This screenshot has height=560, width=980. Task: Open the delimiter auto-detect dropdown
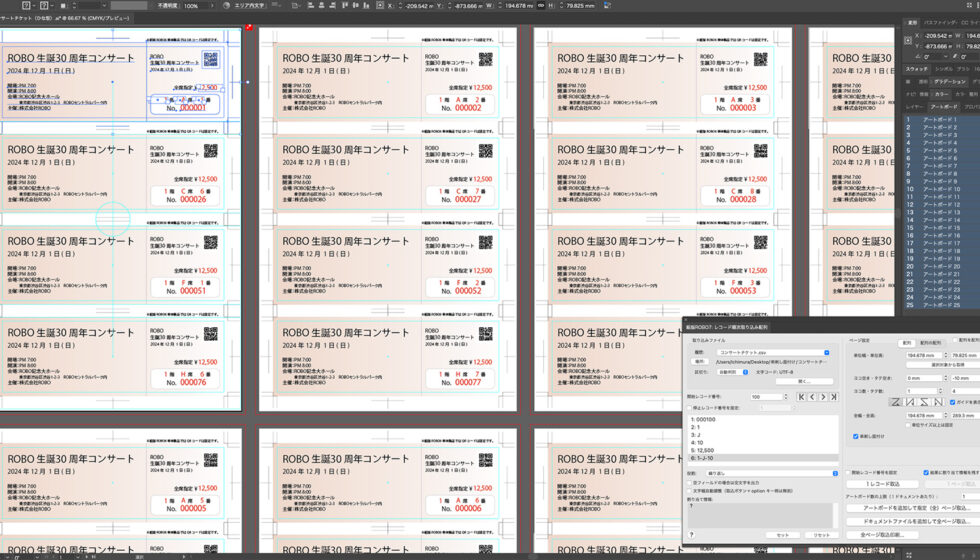tap(732, 372)
